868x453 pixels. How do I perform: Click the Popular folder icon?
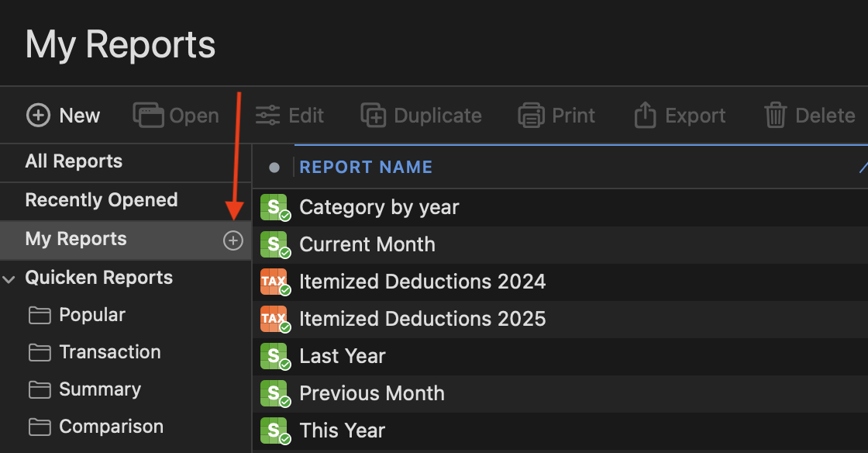tap(40, 316)
